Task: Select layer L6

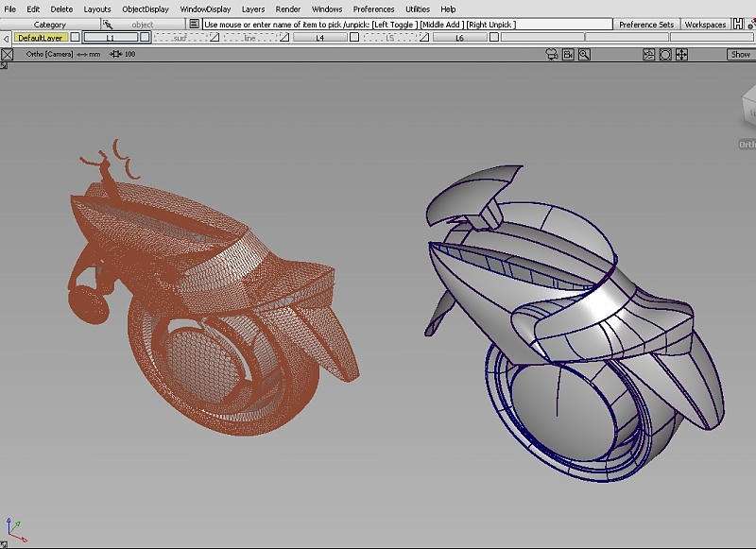Action: [x=460, y=38]
